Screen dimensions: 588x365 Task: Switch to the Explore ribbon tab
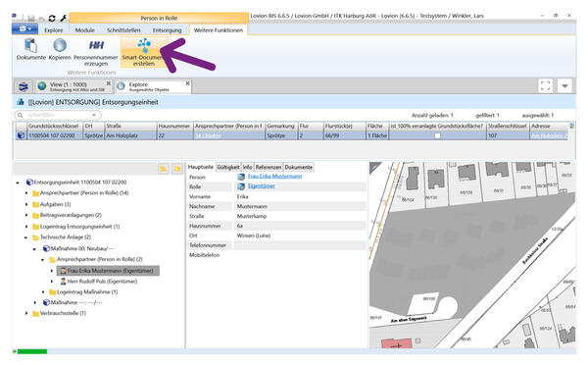pyautogui.click(x=54, y=30)
